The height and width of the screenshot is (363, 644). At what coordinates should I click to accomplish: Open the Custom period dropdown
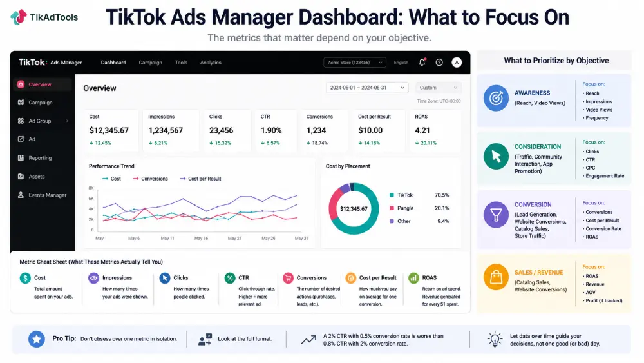pyautogui.click(x=438, y=88)
